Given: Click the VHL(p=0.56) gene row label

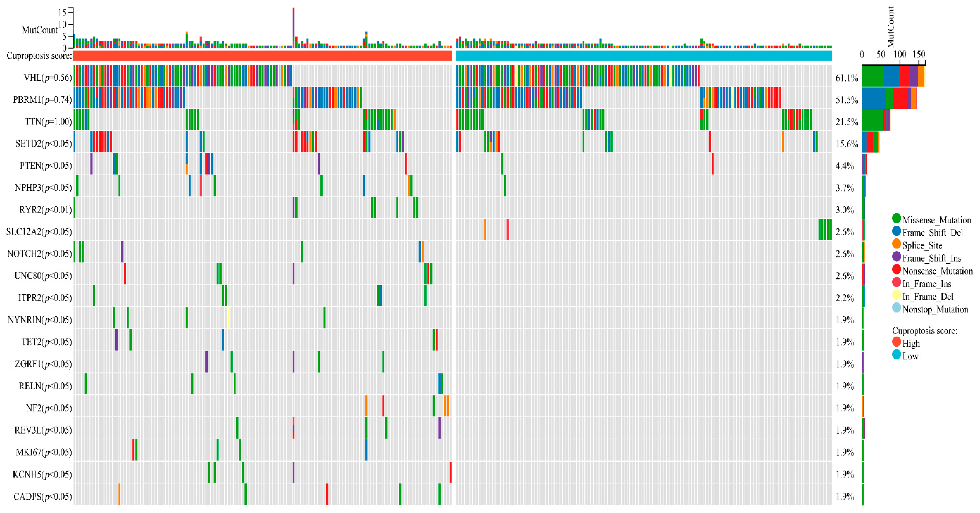Looking at the screenshot, I should tap(48, 78).
